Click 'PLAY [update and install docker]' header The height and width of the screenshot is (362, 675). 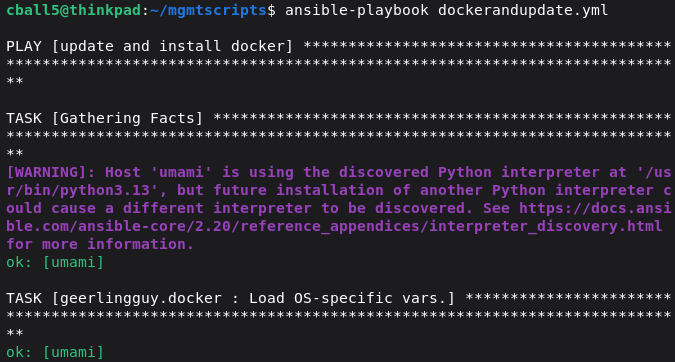point(149,46)
